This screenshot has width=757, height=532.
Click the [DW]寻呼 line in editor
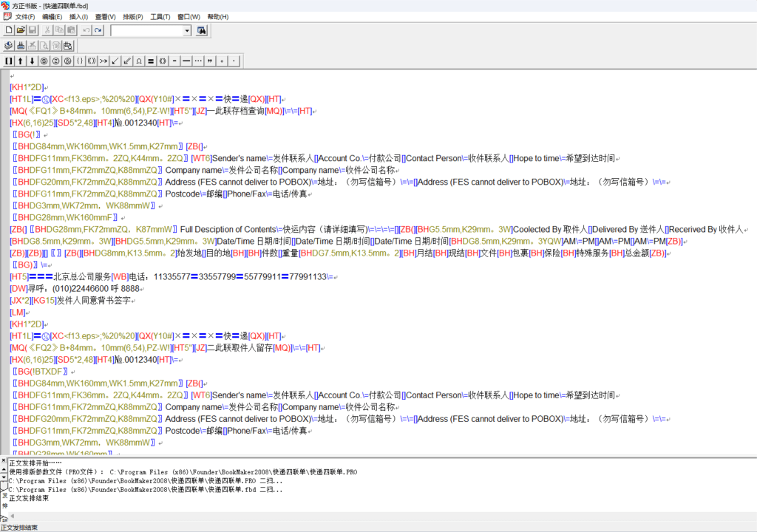pos(76,289)
